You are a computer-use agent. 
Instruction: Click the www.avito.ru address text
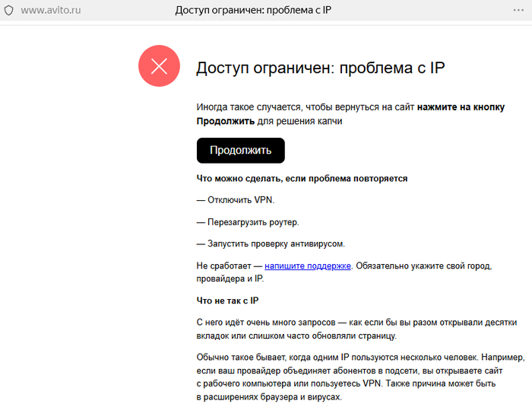tap(51, 10)
